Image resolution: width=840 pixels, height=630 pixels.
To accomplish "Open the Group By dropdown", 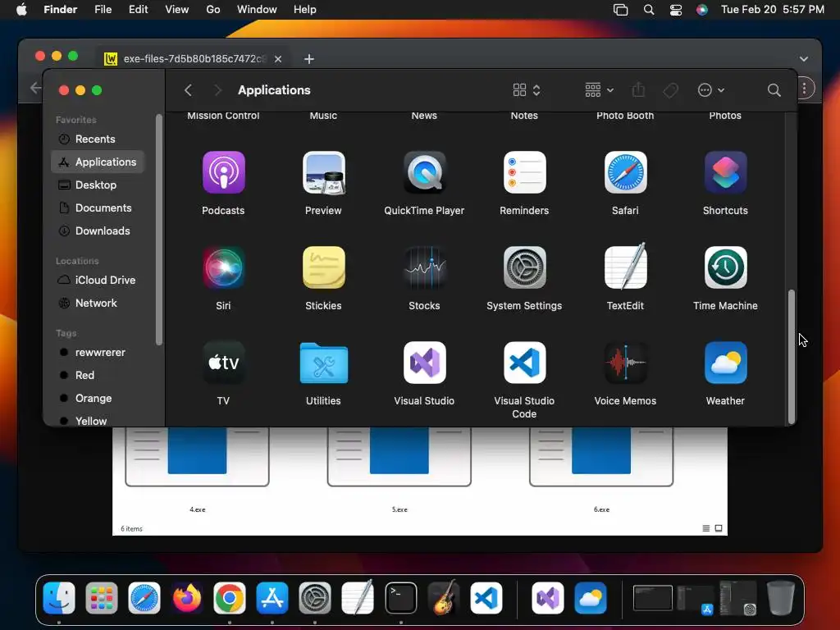I will coord(599,90).
